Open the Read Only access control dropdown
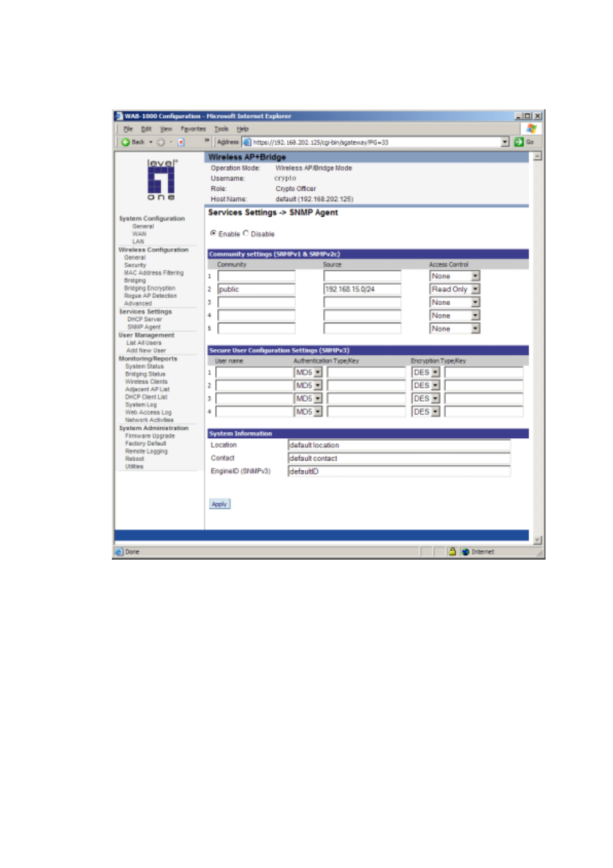Screen dimensions: 613x868 click(475, 289)
